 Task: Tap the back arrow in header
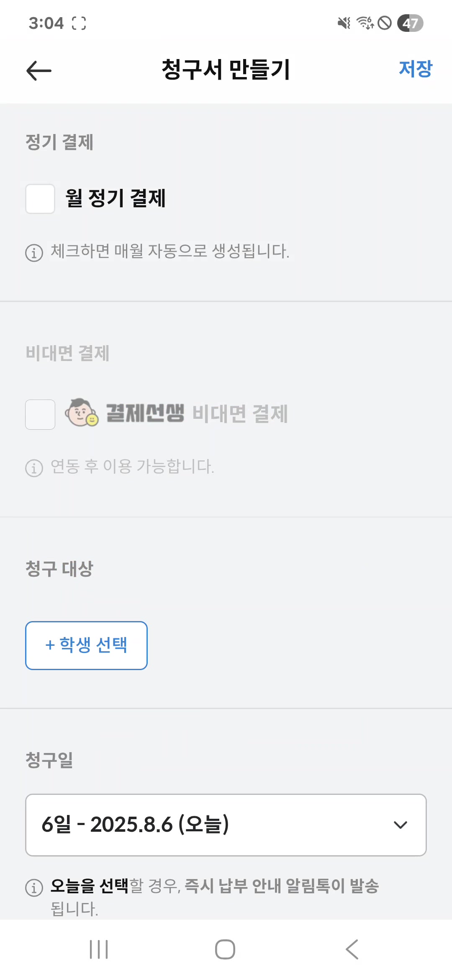tap(39, 70)
